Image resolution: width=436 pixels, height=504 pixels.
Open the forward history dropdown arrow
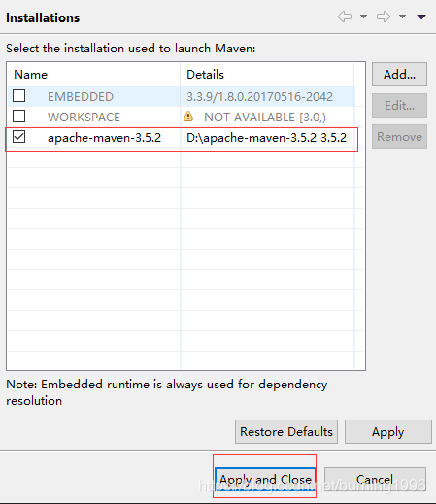click(402, 17)
